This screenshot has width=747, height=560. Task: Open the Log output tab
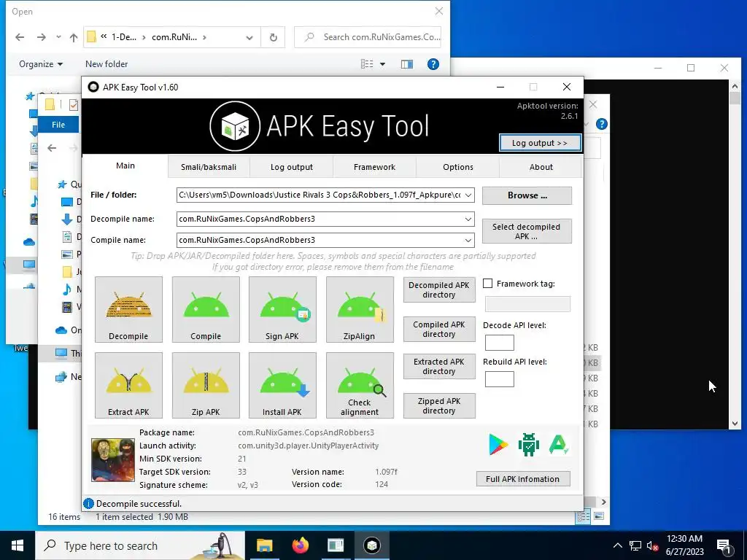tap(292, 167)
